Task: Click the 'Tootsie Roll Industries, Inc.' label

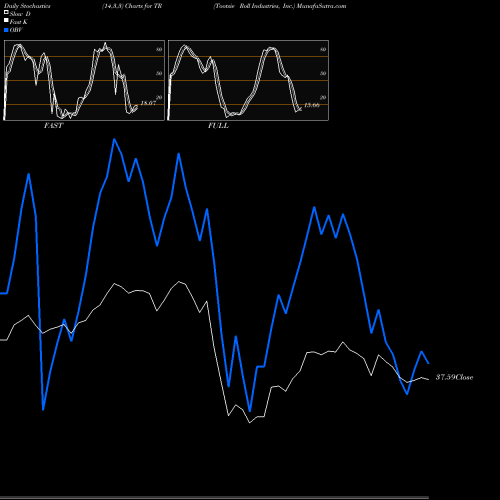Action: [254, 6]
